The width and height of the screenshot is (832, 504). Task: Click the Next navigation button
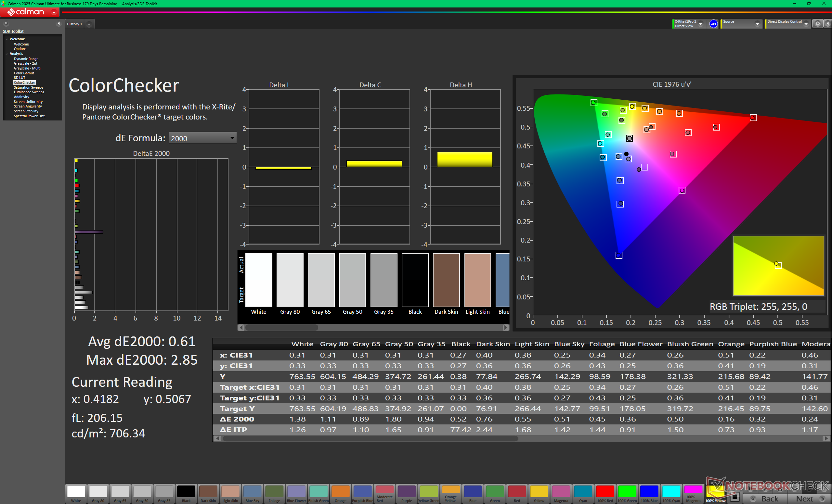tap(810, 498)
